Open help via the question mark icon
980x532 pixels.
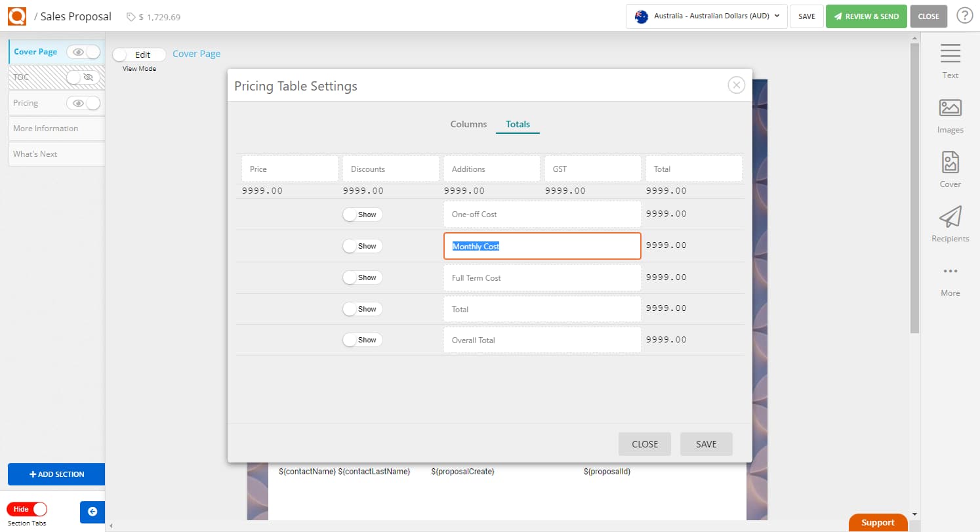(x=964, y=15)
